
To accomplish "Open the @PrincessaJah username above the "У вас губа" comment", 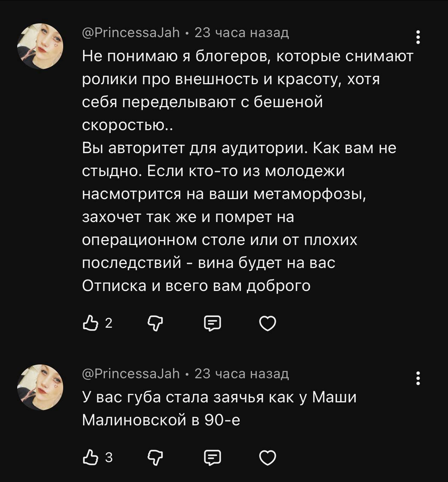I will (x=131, y=373).
